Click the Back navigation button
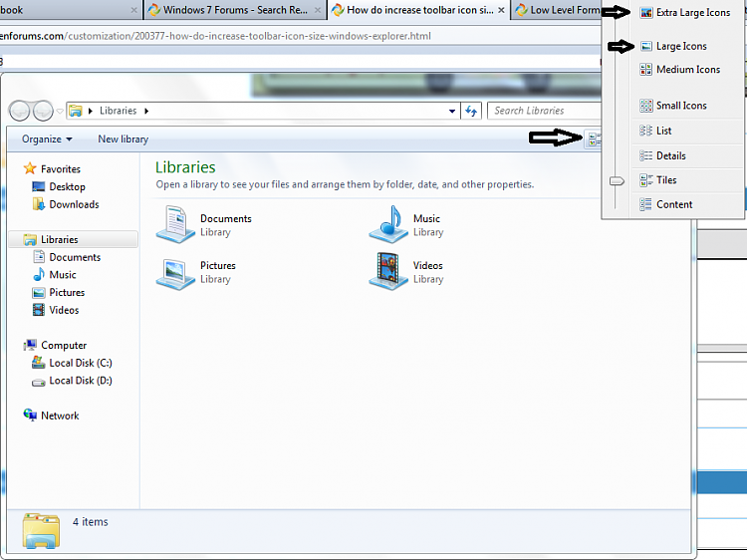Viewport: 747px width, 560px height. tap(20, 111)
